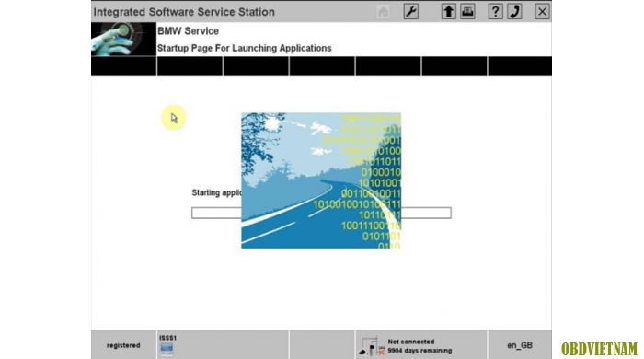The image size is (644, 359).
Task: Open help via question mark icon
Action: (x=495, y=11)
